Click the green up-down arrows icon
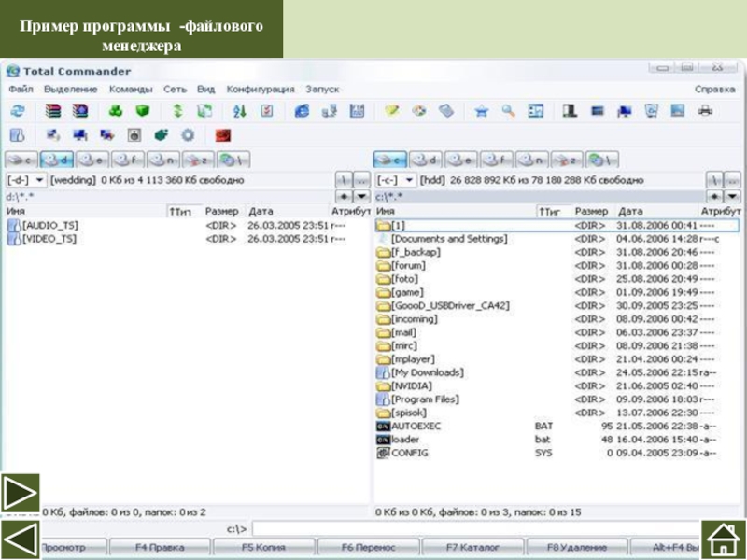This screenshot has width=747, height=560. (177, 111)
